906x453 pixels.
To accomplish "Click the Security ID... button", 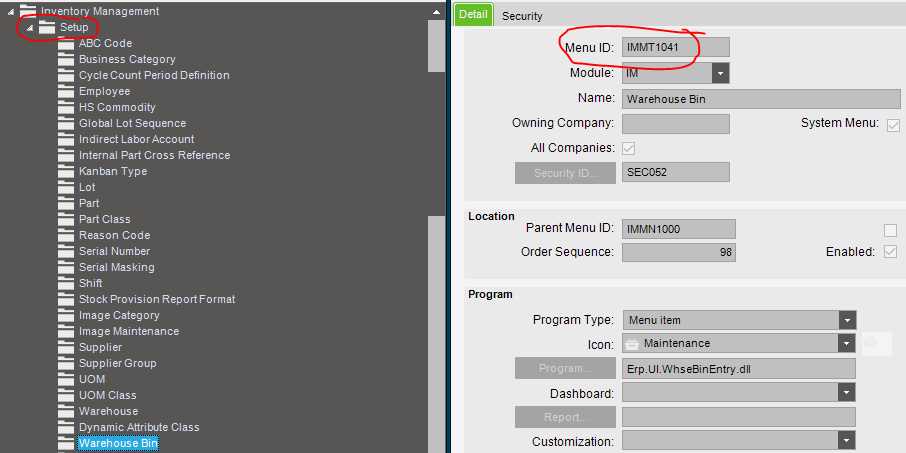I will click(x=566, y=173).
